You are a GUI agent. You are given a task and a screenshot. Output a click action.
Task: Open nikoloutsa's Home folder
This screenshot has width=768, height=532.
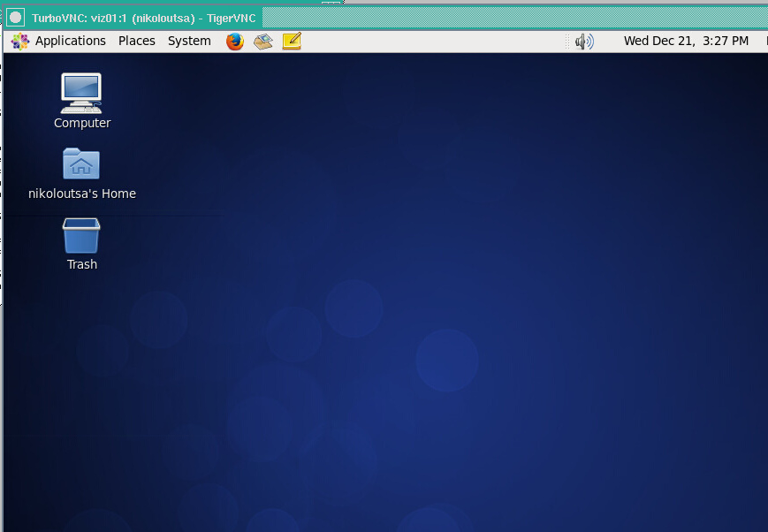click(80, 163)
